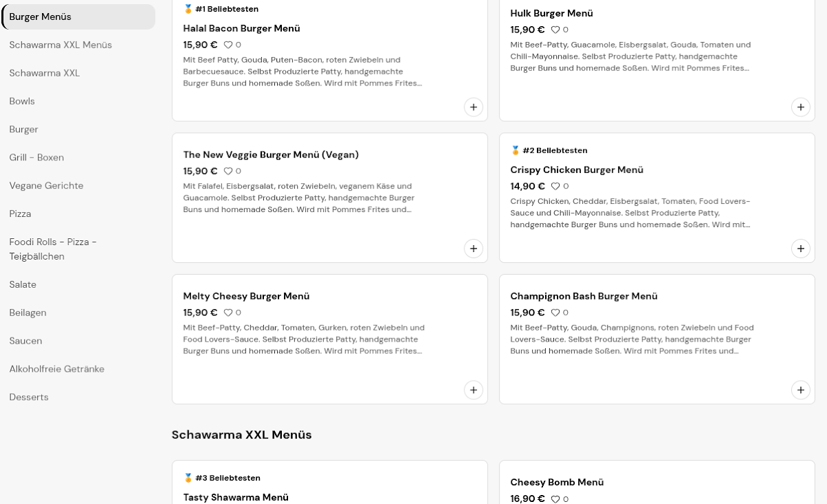827x504 pixels.
Task: Open Champignon Bash Burger Menü title
Action: [x=584, y=296]
